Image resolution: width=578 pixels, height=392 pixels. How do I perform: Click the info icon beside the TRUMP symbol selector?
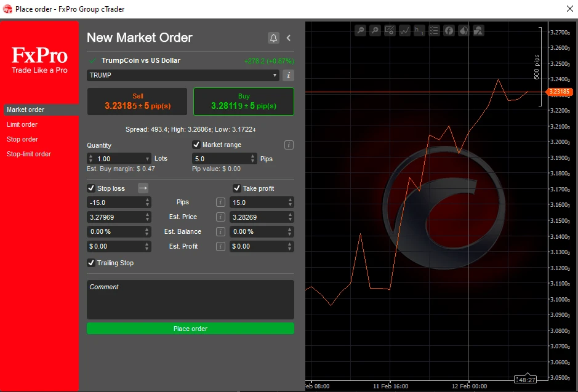click(x=288, y=75)
